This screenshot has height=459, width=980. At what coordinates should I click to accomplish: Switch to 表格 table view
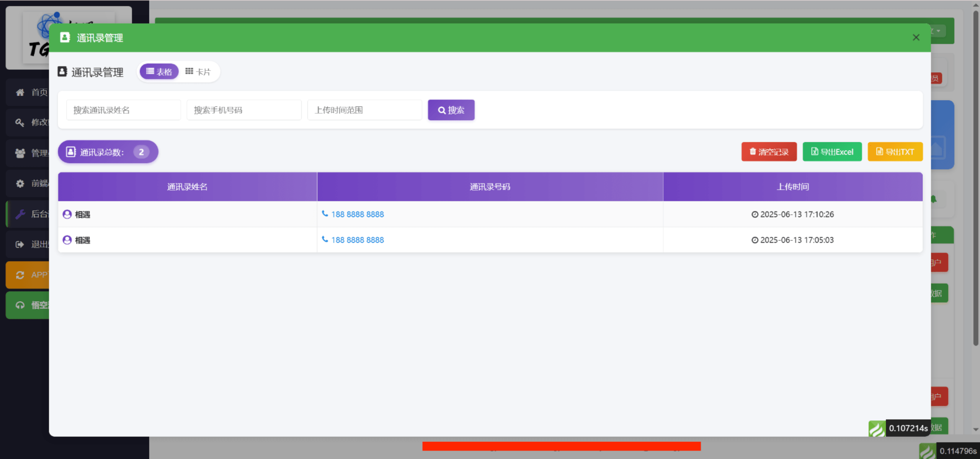[x=159, y=72]
